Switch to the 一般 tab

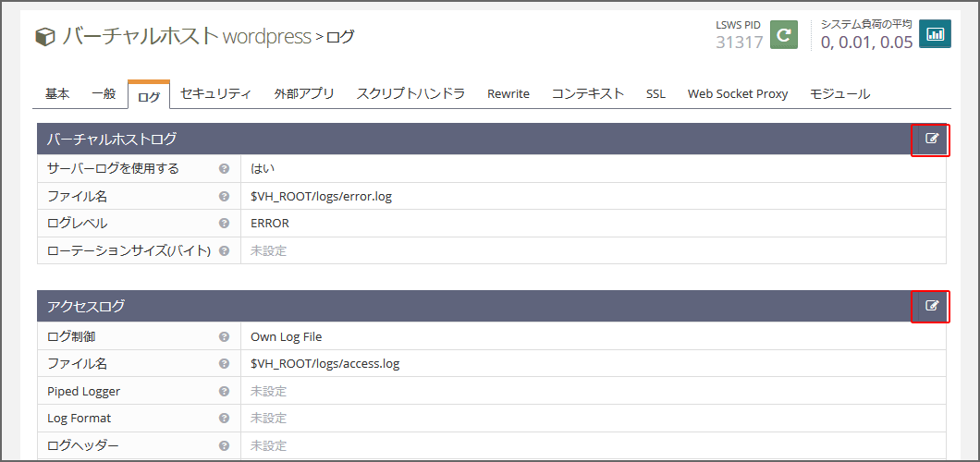pyautogui.click(x=104, y=94)
